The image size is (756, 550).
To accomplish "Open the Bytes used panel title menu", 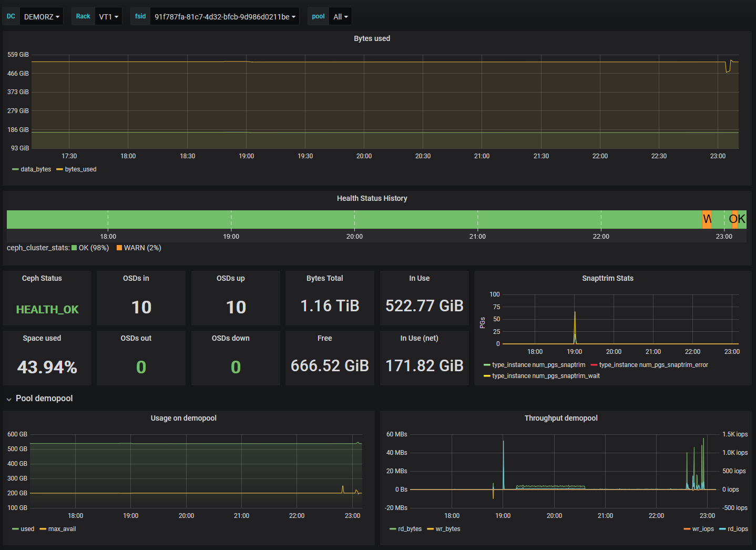I will (372, 38).
